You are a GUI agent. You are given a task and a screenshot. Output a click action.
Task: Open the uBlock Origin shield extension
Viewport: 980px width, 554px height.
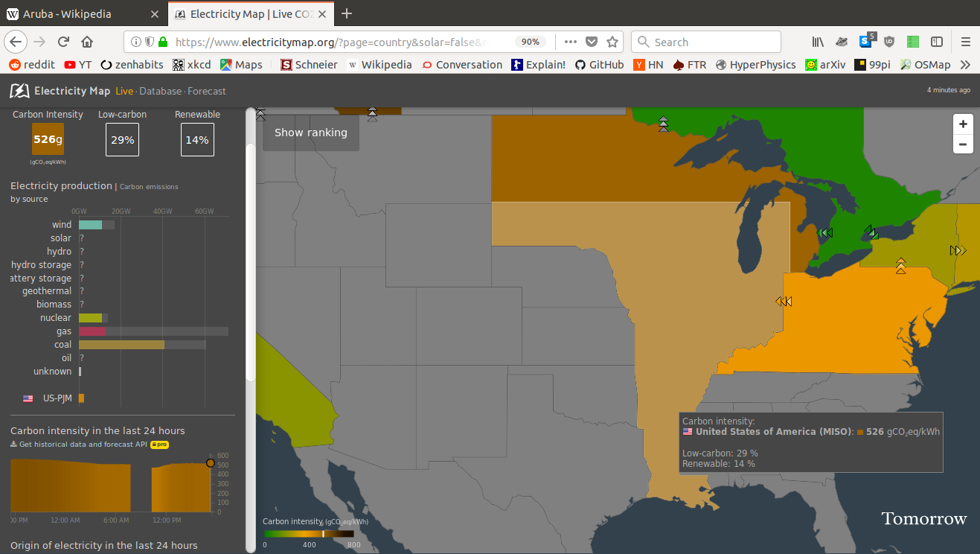888,42
